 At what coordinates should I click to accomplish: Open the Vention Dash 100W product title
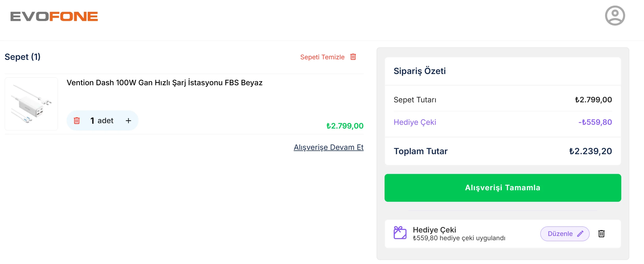(164, 83)
